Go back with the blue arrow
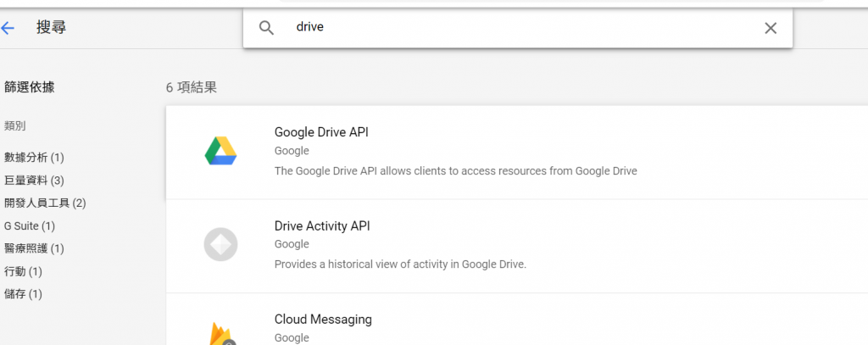868x345 pixels. (x=8, y=28)
